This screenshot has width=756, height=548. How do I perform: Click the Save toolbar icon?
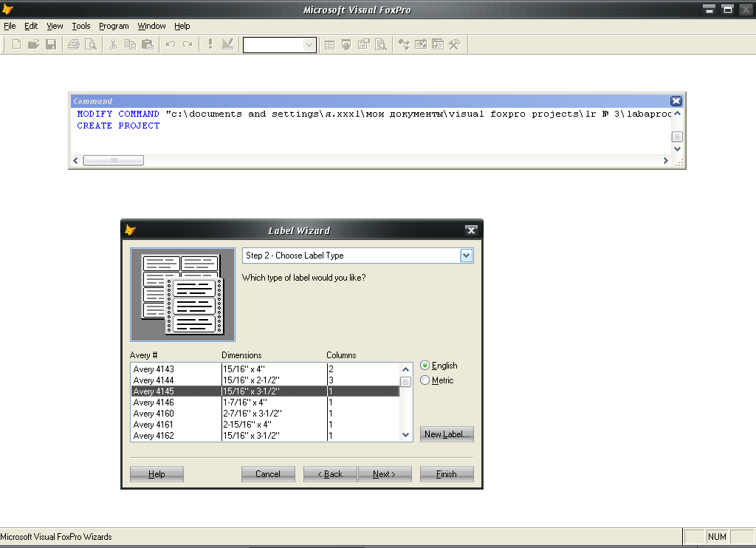[51, 45]
